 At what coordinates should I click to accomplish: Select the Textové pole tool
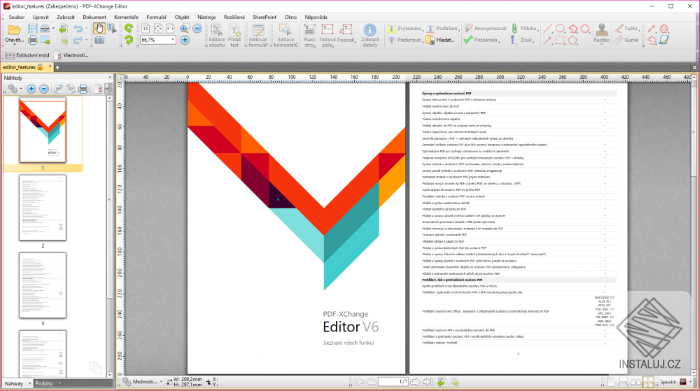click(x=327, y=36)
